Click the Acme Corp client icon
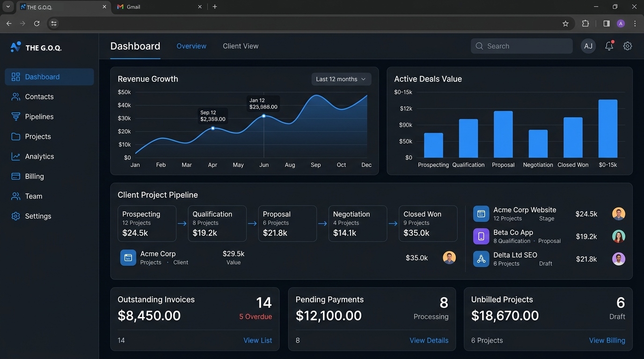The width and height of the screenshot is (644, 359). tap(128, 258)
